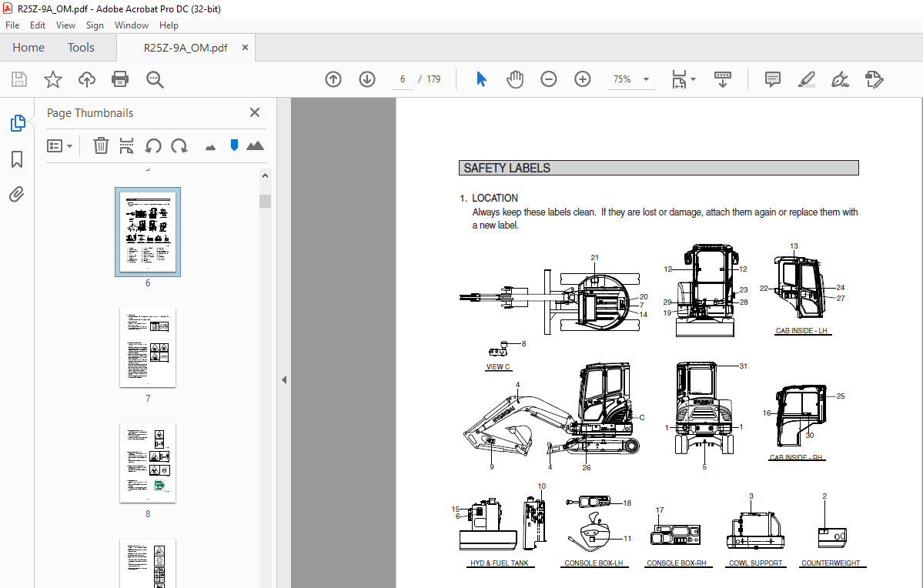Click the CAB INSIDE - LH label
This screenshot has height=588, width=923.
(801, 331)
